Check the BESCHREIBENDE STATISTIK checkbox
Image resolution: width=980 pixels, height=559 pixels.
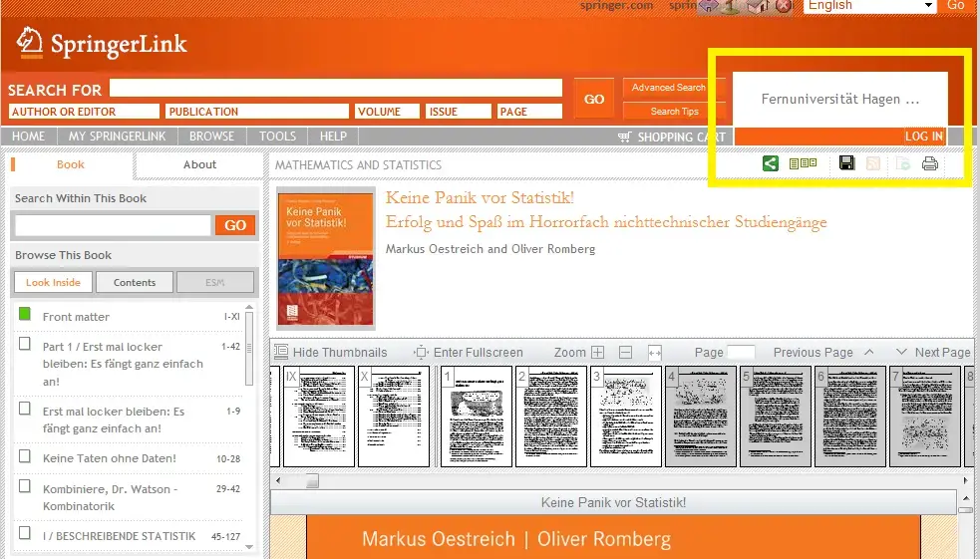[x=24, y=533]
